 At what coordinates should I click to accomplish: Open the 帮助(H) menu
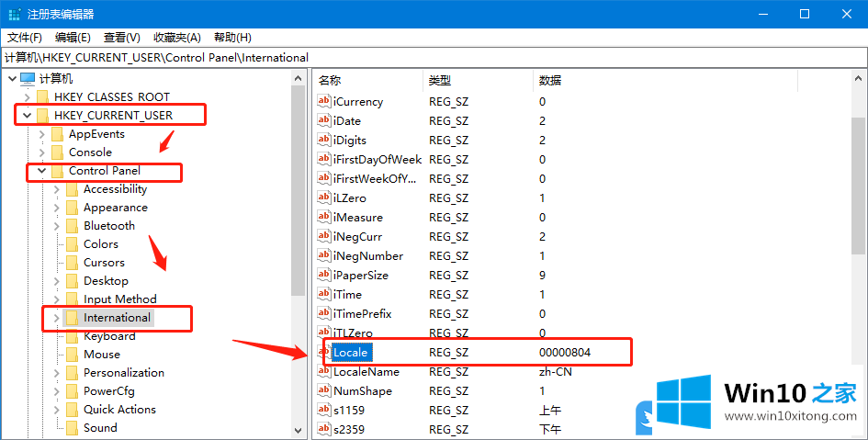tap(232, 37)
